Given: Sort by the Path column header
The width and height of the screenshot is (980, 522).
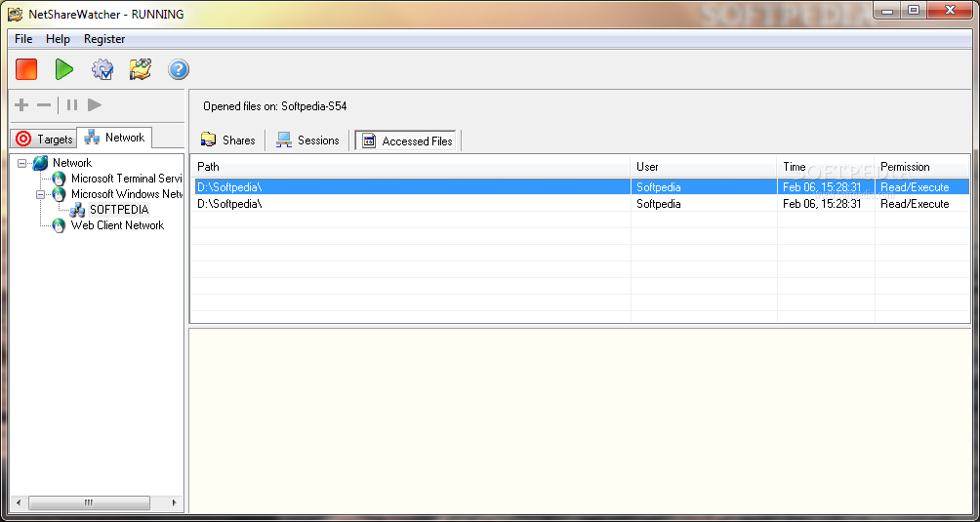Looking at the screenshot, I should (410, 167).
